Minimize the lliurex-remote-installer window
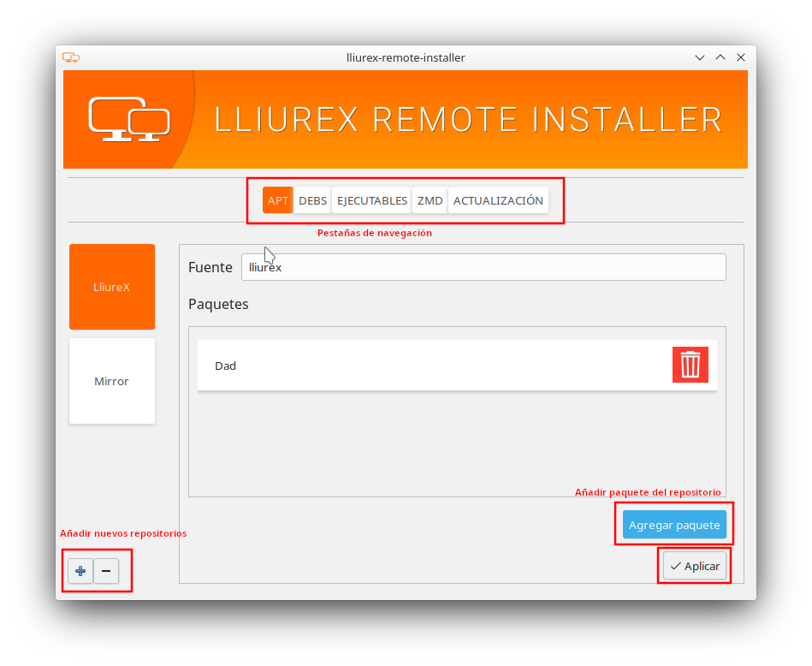This screenshot has height=666, width=812. [x=700, y=57]
